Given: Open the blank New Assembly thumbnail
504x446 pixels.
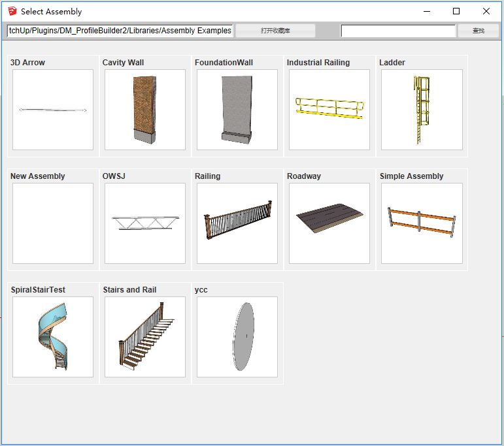Looking at the screenshot, I should click(x=53, y=223).
